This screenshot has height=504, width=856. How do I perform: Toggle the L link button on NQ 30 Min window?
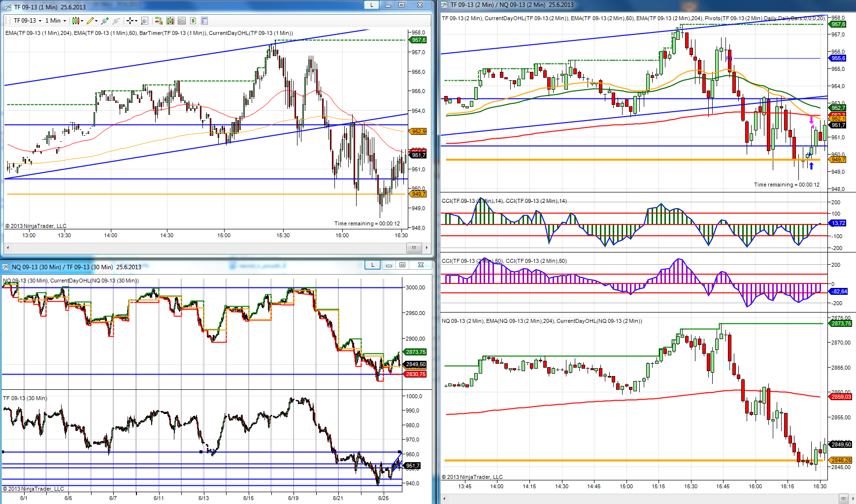pos(373,265)
